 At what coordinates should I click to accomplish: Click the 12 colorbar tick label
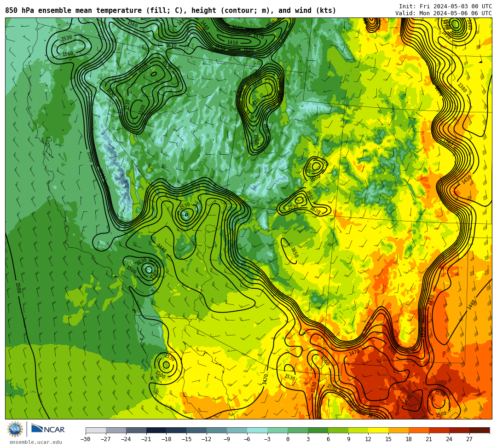[368, 439]
